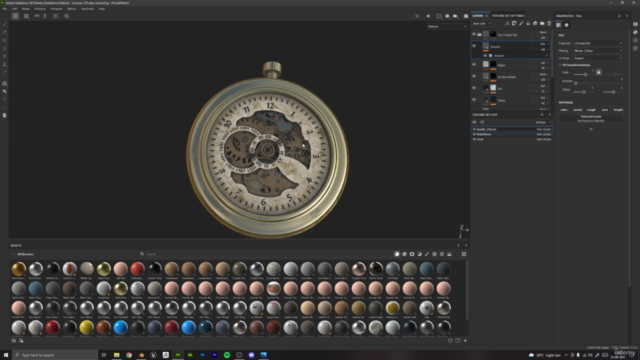The height and width of the screenshot is (360, 640).
Task: Switch Assets panel to grid view icon
Action: tap(464, 254)
